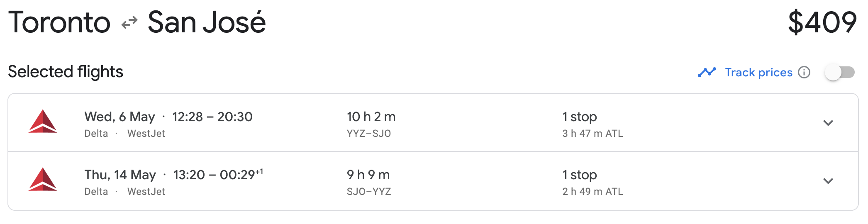Select the 12:28 – 20:30 outbound flight time

click(x=212, y=117)
